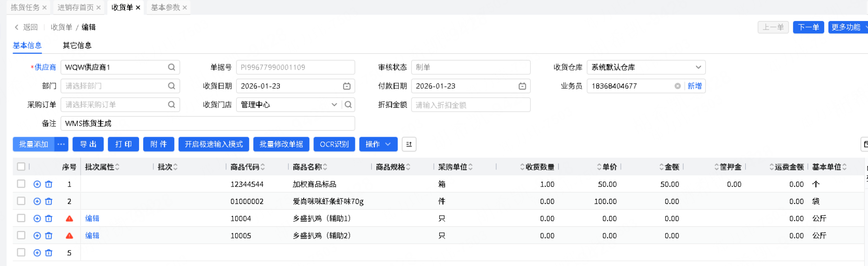This screenshot has height=266, width=868.
Task: Click the supplier field search icon
Action: [172, 67]
